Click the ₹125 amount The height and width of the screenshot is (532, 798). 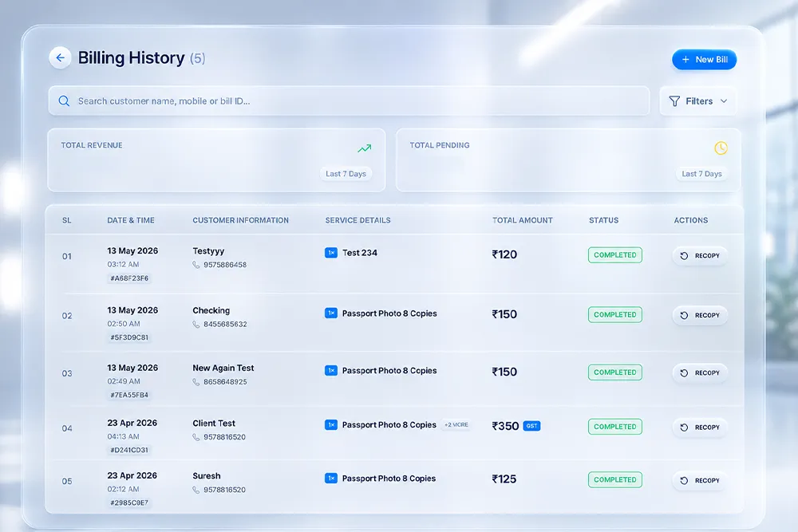(x=504, y=479)
